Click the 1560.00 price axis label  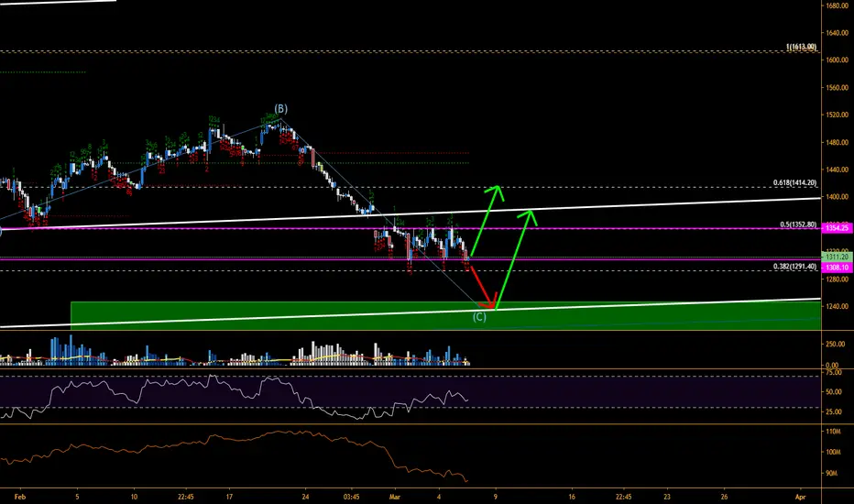point(838,88)
